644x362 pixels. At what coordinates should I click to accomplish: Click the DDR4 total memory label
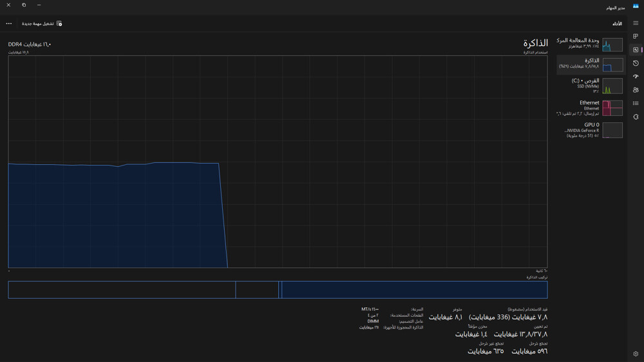[x=30, y=44]
